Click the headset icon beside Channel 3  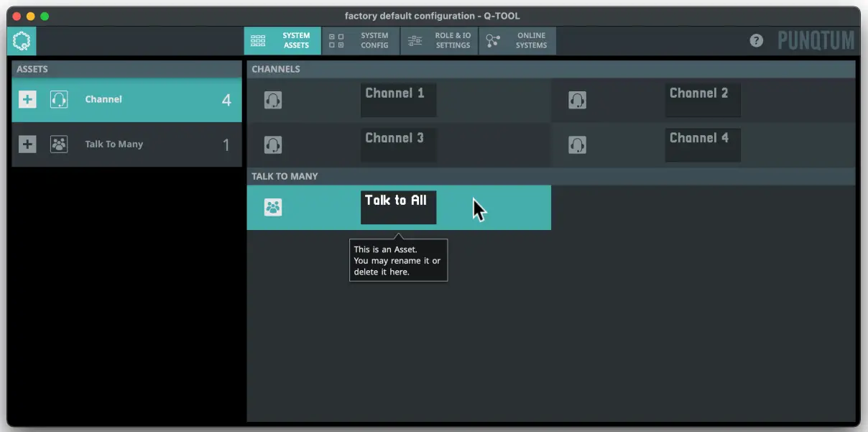tap(273, 144)
